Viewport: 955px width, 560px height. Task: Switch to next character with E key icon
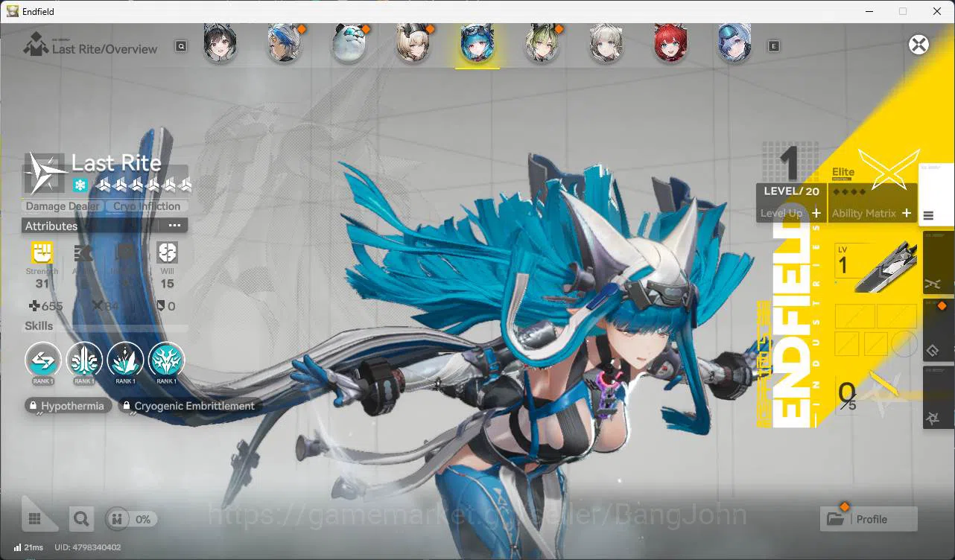tap(774, 46)
